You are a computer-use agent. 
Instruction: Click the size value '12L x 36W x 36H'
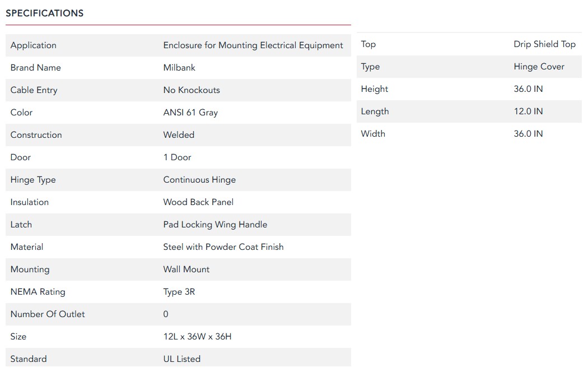(x=197, y=337)
